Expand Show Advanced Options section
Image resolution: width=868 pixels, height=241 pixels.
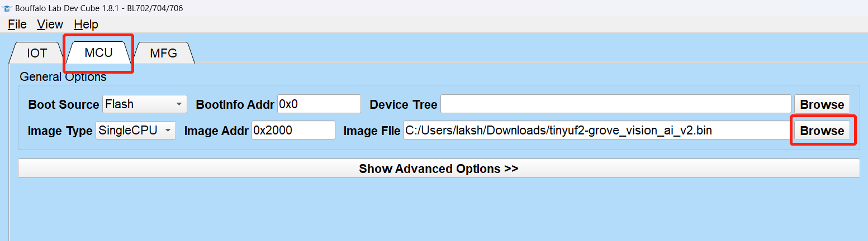point(439,168)
